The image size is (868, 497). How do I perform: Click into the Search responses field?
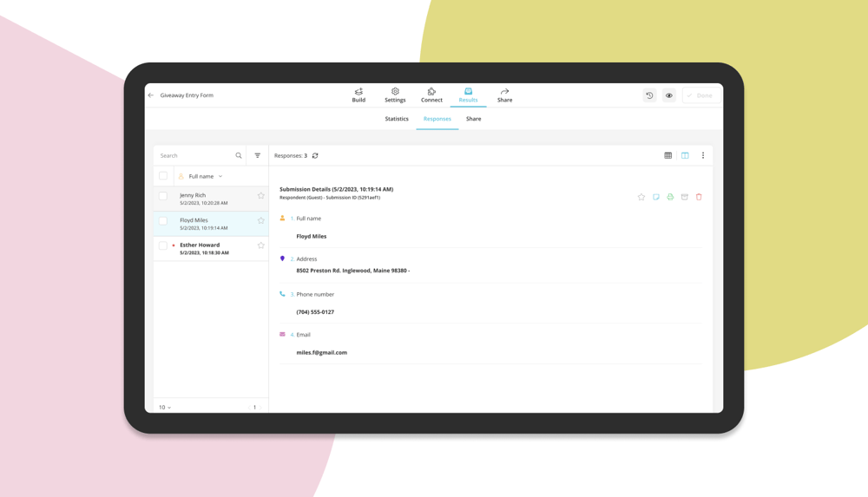pos(195,156)
